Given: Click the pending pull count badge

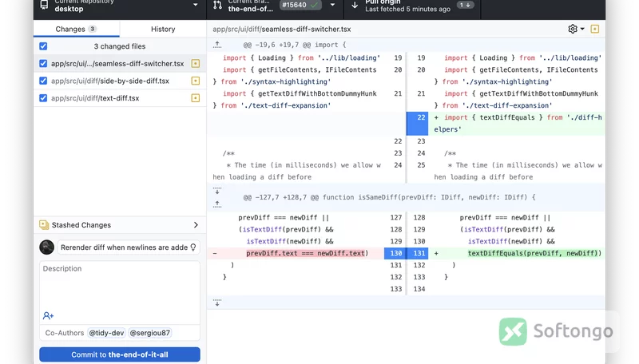Looking at the screenshot, I should click(x=465, y=5).
